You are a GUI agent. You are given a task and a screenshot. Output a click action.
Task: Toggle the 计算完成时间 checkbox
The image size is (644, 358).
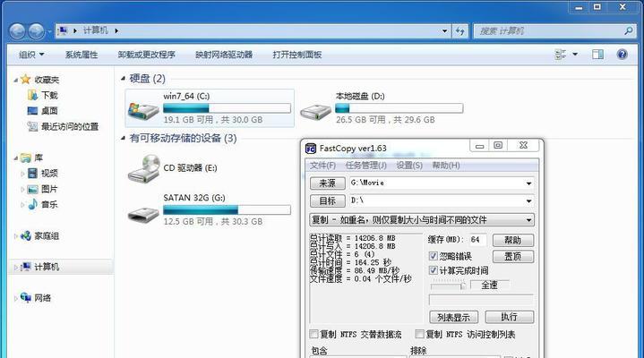tap(433, 270)
